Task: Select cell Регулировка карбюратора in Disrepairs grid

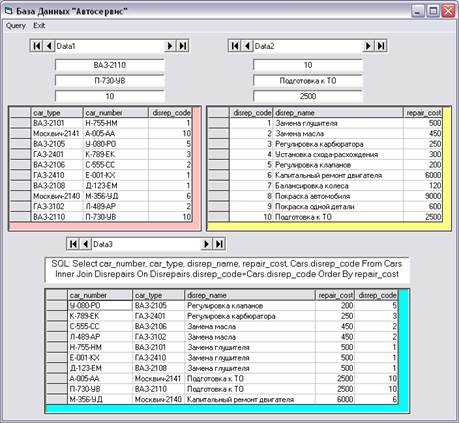Action: (338, 144)
